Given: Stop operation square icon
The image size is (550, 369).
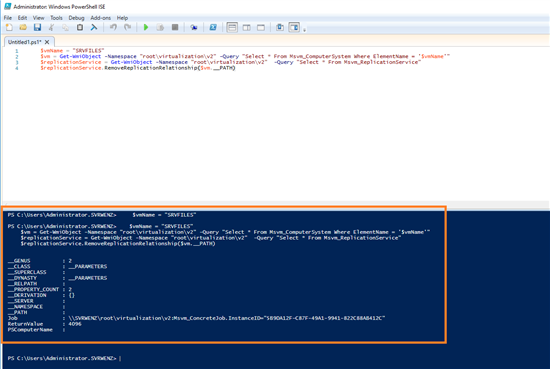Looking at the screenshot, I should (x=175, y=27).
